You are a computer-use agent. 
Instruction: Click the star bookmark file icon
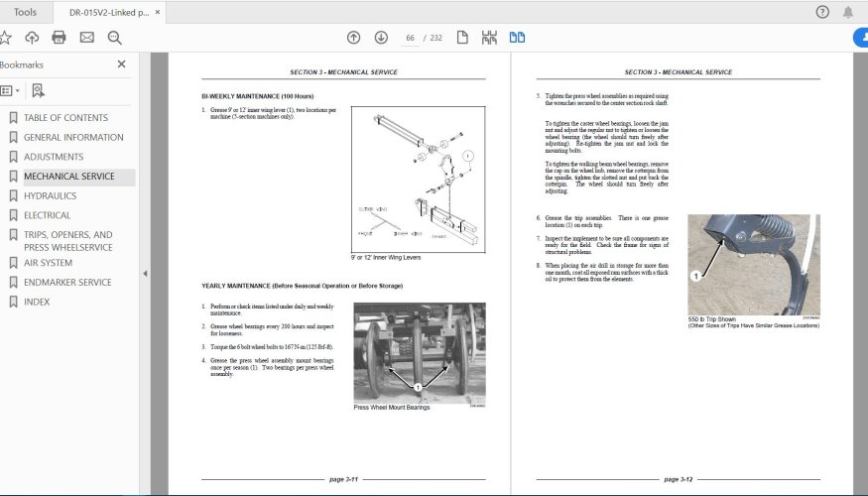point(5,38)
